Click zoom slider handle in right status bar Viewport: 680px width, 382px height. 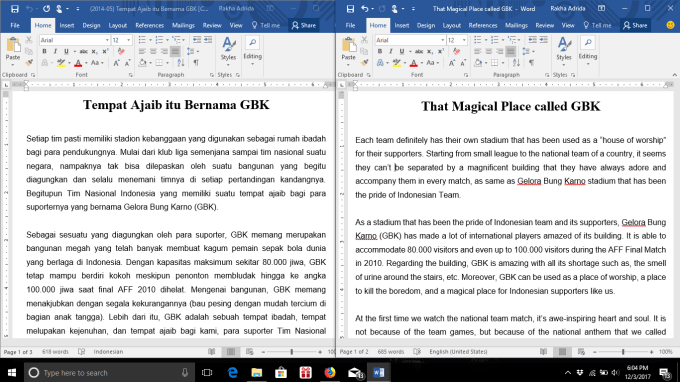(623, 352)
